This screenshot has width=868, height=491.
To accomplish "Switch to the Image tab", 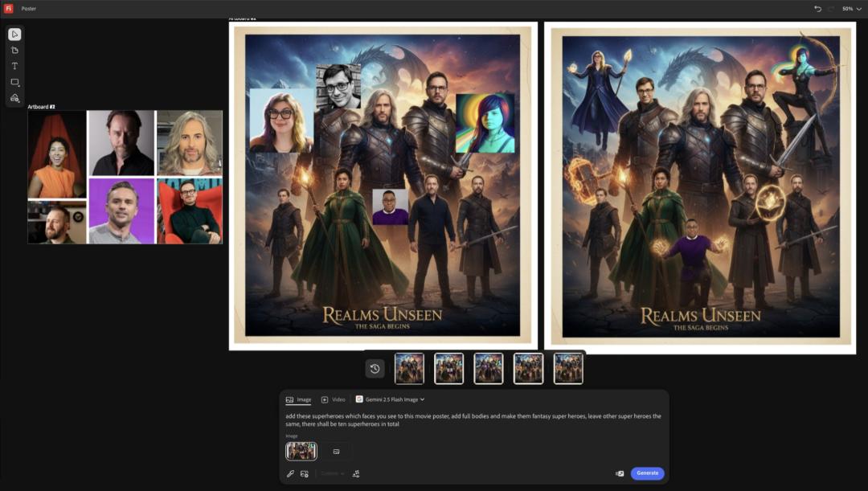I will point(298,399).
